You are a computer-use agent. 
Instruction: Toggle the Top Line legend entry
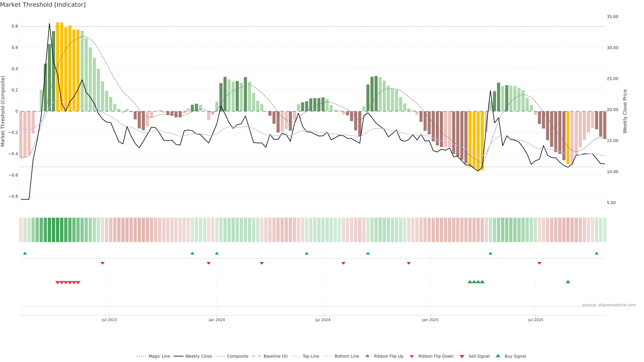tap(311, 356)
